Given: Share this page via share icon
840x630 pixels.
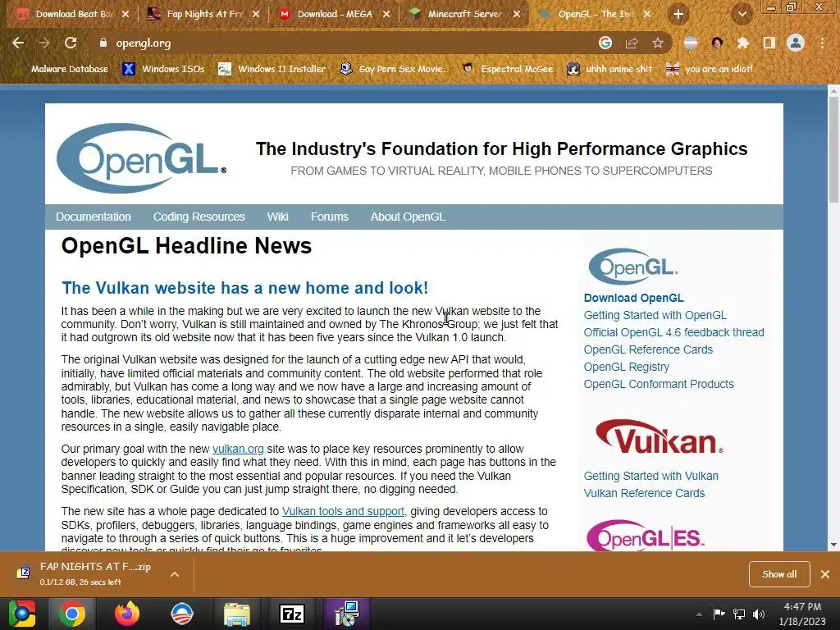Looking at the screenshot, I should point(632,43).
